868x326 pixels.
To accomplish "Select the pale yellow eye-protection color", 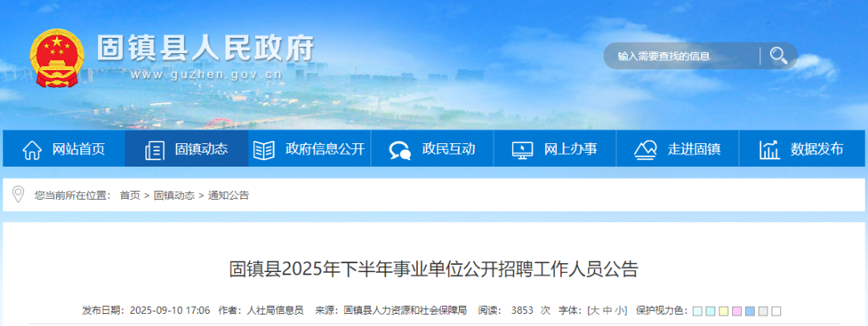I will [x=723, y=311].
